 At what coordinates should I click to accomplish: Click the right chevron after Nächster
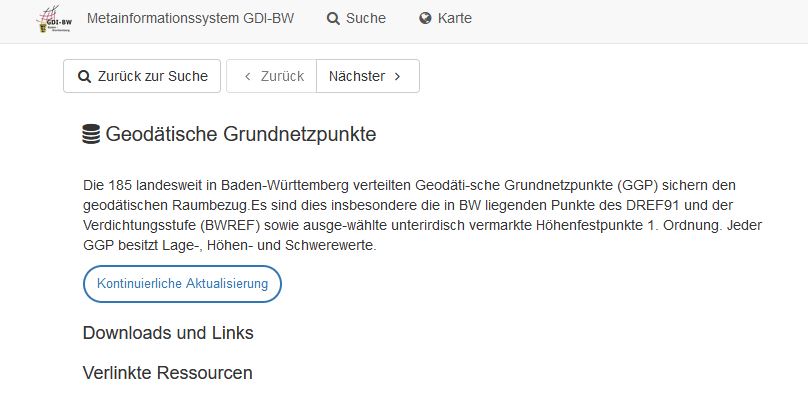point(397,76)
